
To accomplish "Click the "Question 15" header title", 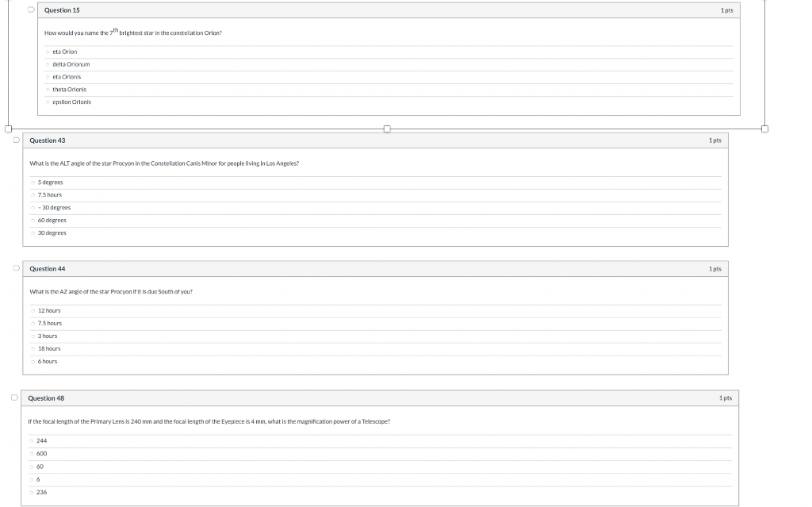I will (x=62, y=10).
